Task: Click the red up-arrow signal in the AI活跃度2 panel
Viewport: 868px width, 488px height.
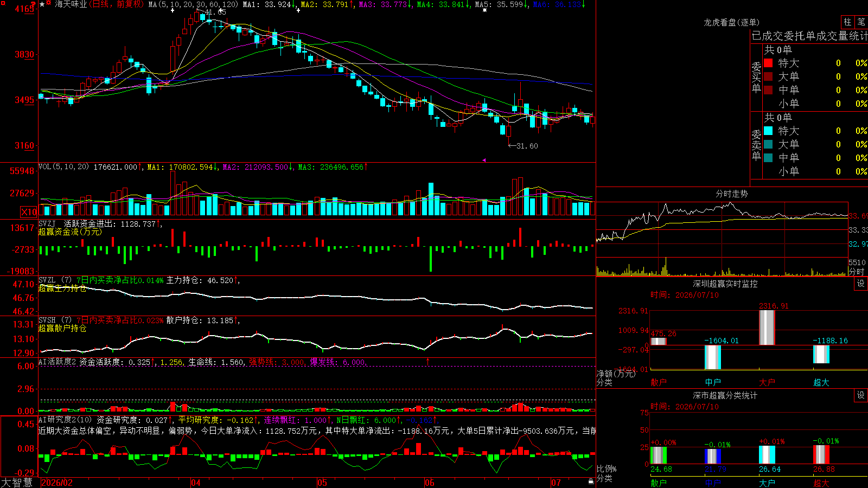Action: [x=427, y=361]
